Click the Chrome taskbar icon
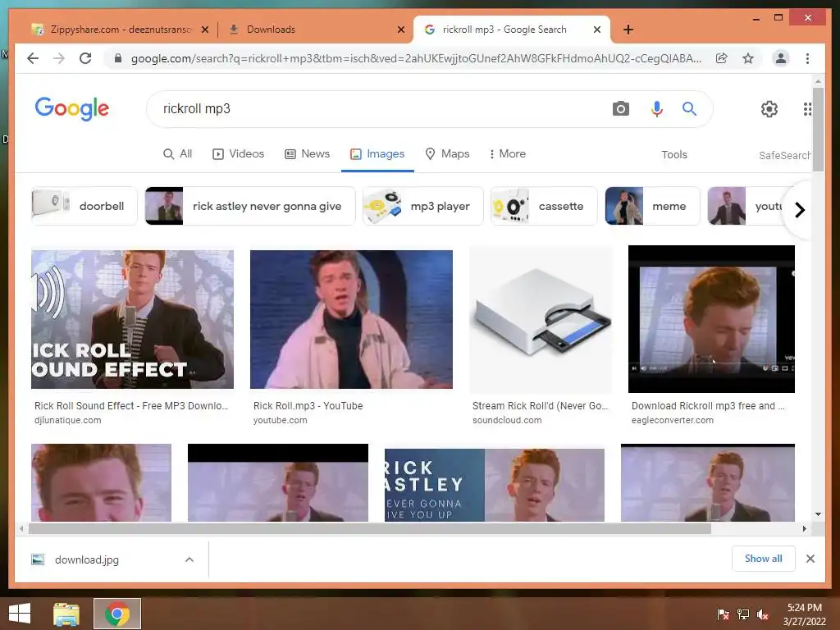Viewport: 840px width, 630px height. point(117,614)
